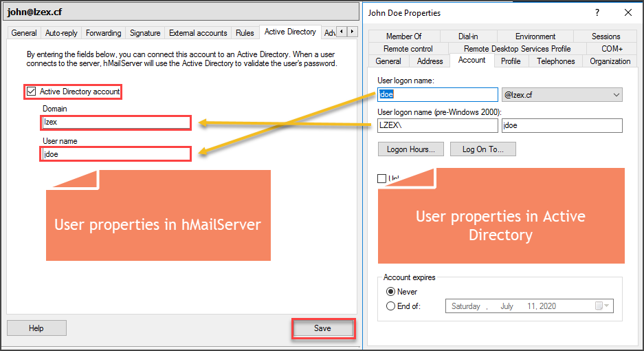
Task: Switch to the Forwarding tab
Action: pyautogui.click(x=104, y=33)
